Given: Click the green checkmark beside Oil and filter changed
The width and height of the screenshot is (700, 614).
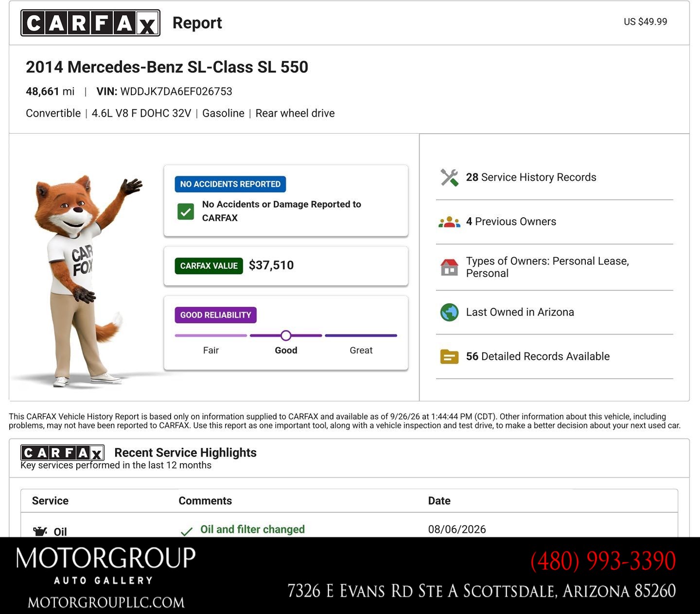Looking at the screenshot, I should (x=187, y=531).
